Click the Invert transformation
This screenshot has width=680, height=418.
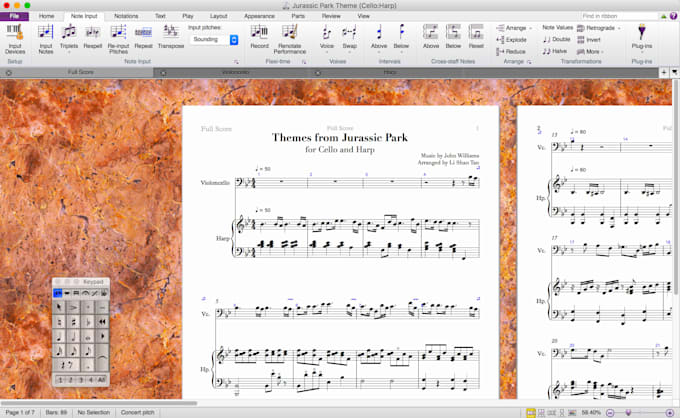tap(588, 40)
